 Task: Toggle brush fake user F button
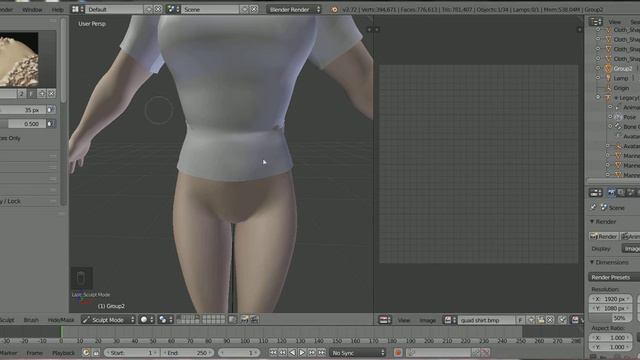31,94
